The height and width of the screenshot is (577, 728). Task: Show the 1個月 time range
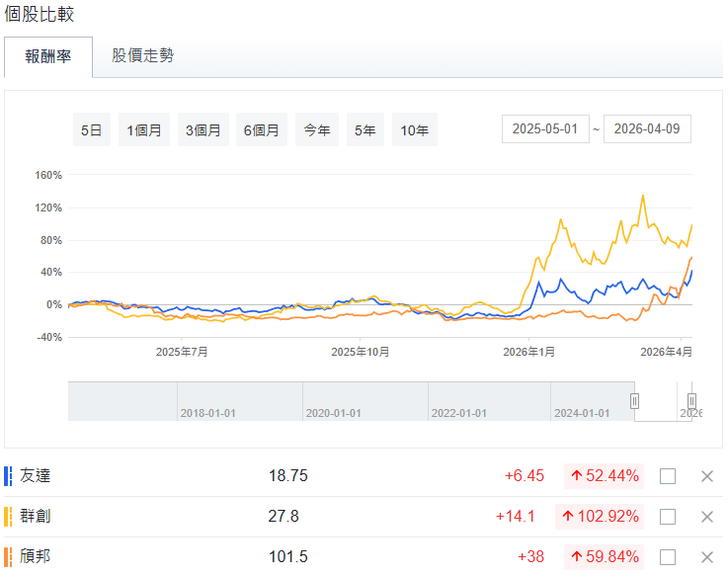pos(144,130)
